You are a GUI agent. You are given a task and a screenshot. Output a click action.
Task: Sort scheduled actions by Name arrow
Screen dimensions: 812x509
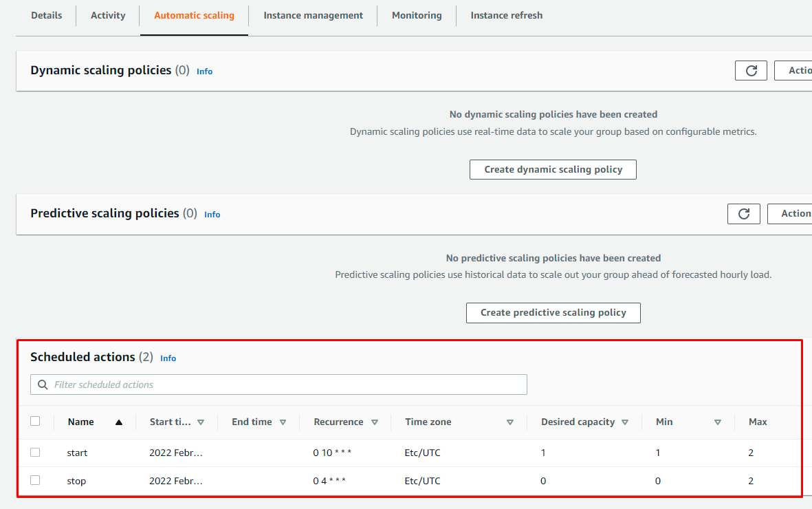pyautogui.click(x=118, y=422)
